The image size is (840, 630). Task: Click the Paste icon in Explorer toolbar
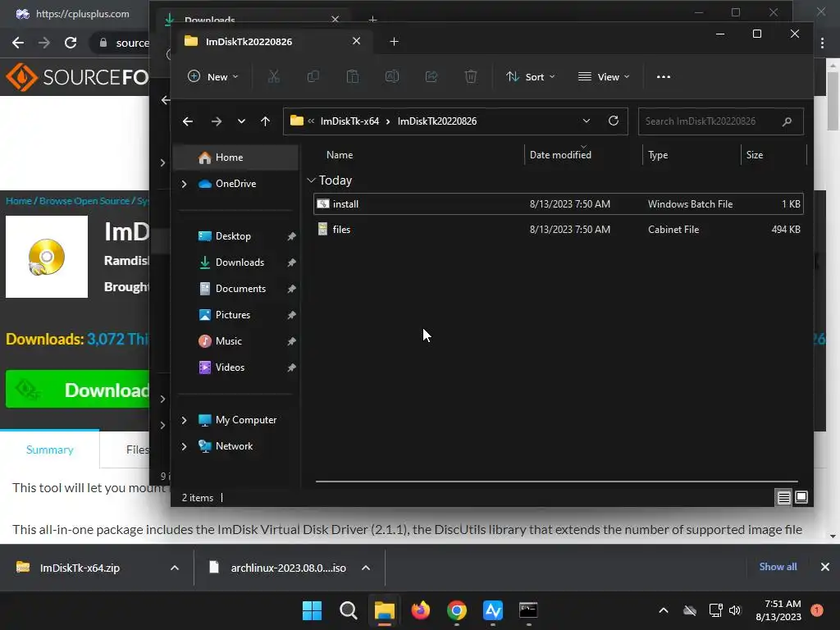(353, 76)
